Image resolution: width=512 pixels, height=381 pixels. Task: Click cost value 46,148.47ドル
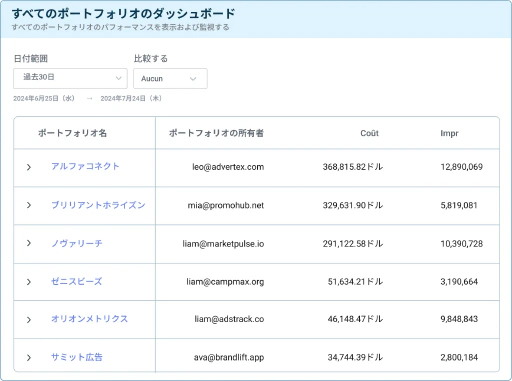(x=355, y=319)
